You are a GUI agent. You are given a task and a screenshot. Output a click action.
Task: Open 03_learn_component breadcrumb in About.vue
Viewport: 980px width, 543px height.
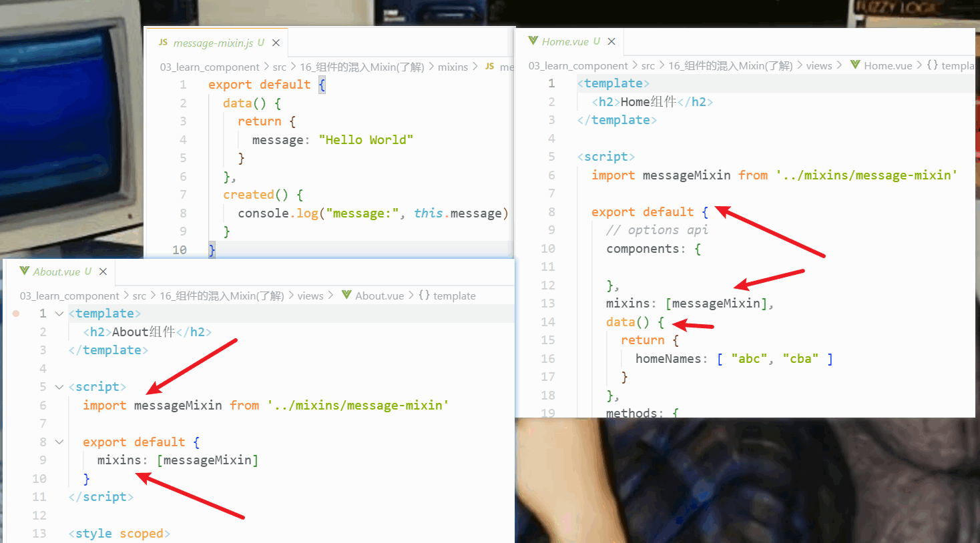(69, 296)
